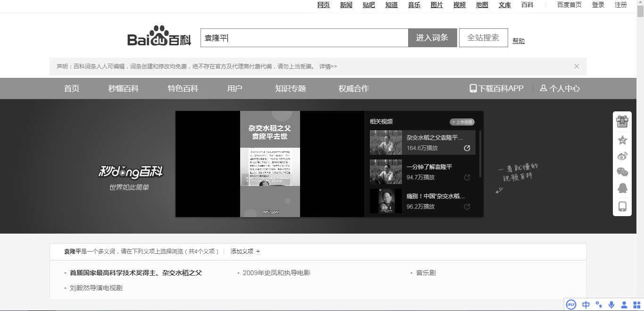Switch to 贴吧 top tab

pyautogui.click(x=369, y=5)
